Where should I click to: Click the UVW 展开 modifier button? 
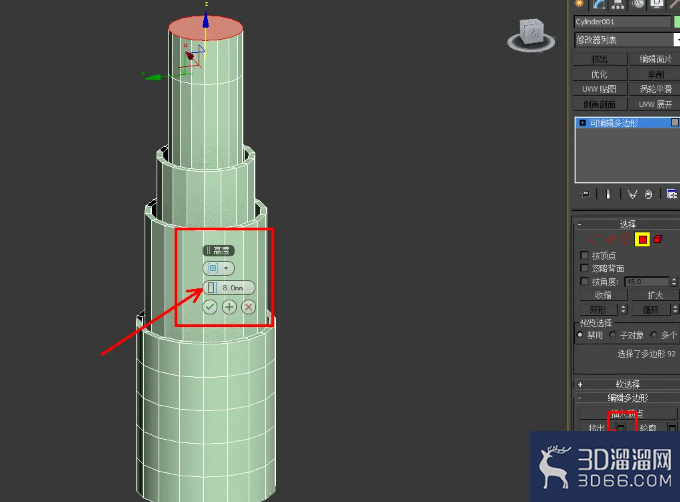pyautogui.click(x=655, y=104)
